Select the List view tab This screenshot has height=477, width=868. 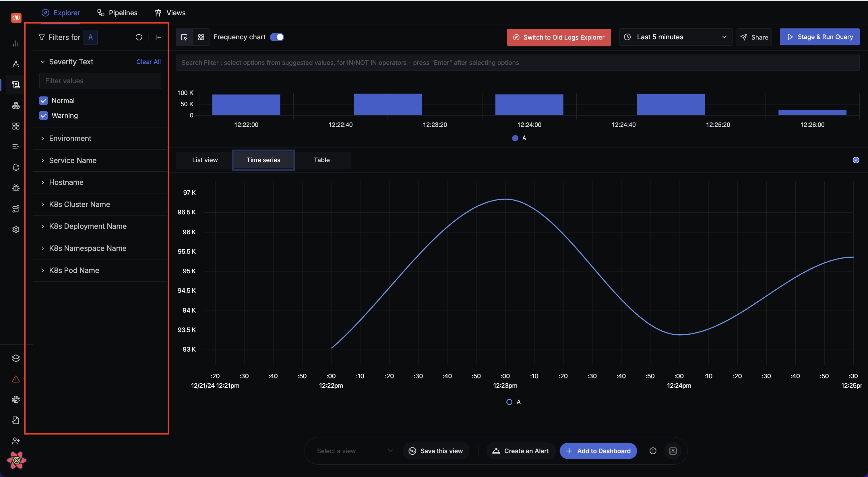point(205,160)
